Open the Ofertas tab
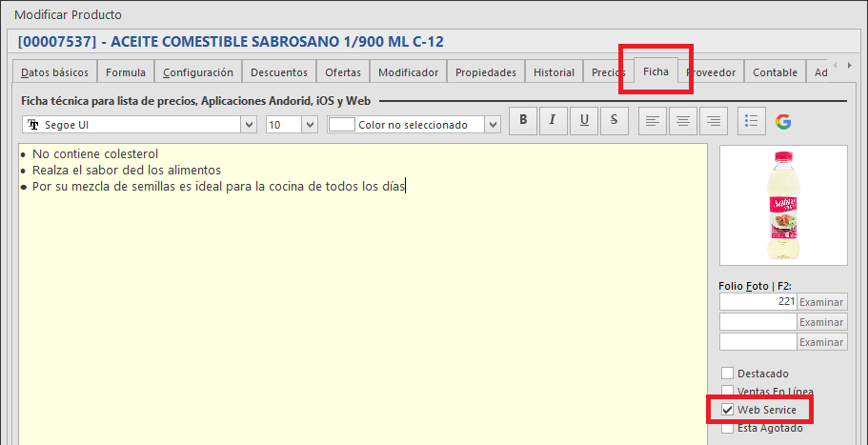868x445 pixels. tap(343, 72)
